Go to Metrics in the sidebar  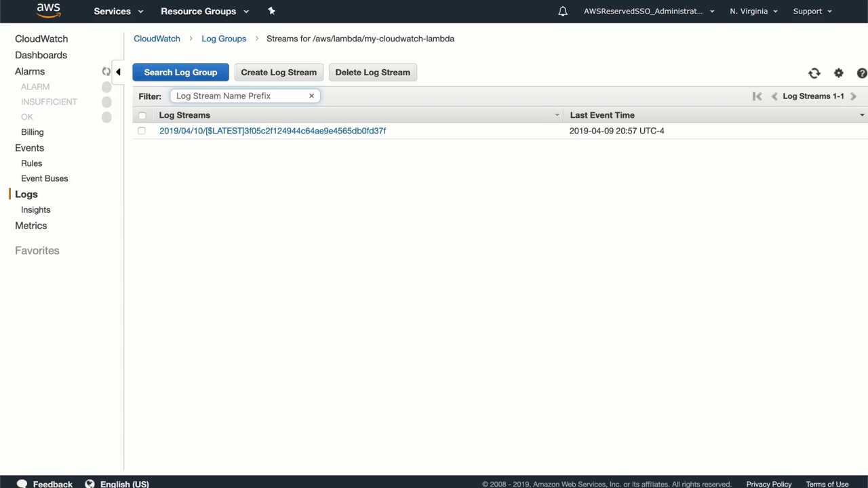[31, 226]
